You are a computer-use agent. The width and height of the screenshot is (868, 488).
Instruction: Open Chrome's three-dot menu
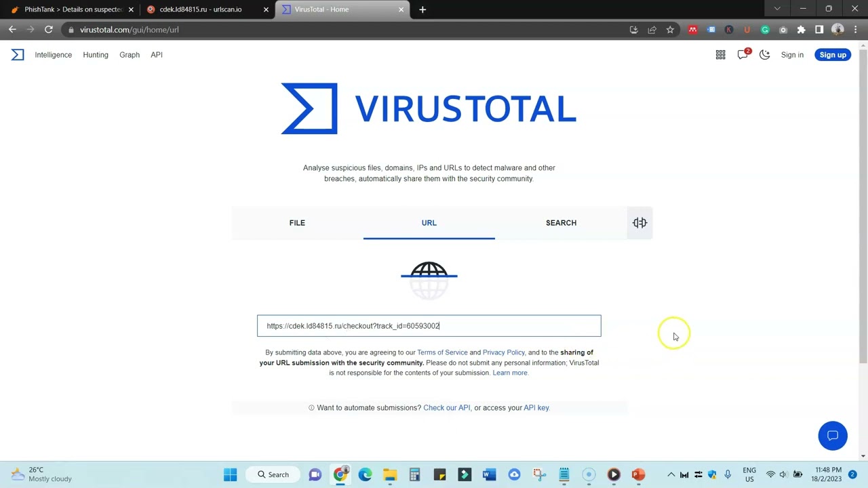point(854,30)
